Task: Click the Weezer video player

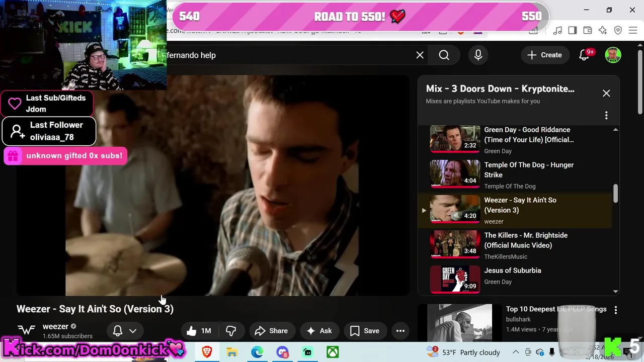Action: 212,186
